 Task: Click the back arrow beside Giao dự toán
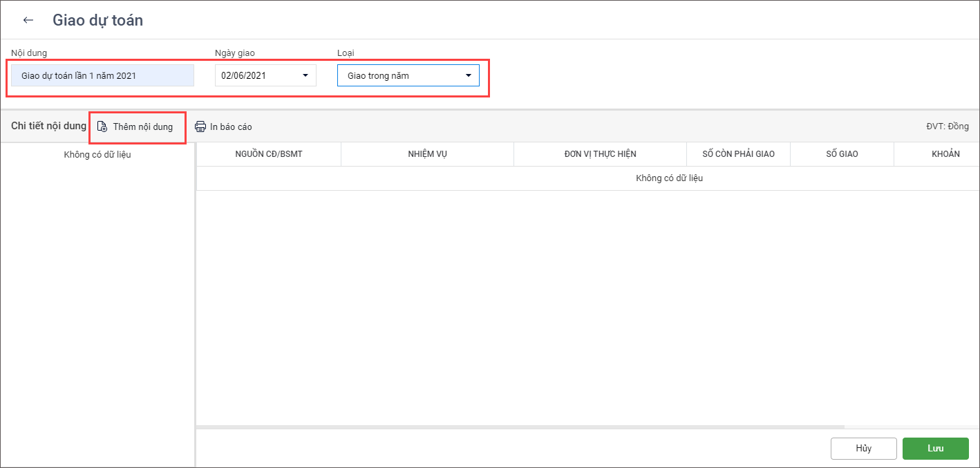pos(28,20)
